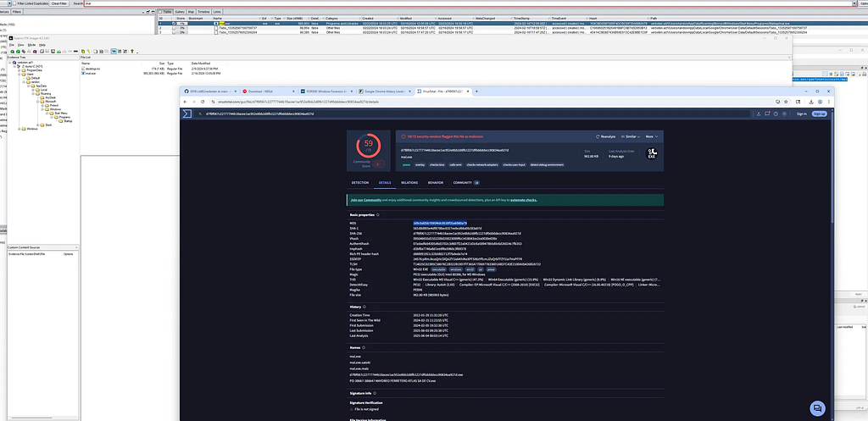Click the 59 detection score gauge

pos(368,146)
